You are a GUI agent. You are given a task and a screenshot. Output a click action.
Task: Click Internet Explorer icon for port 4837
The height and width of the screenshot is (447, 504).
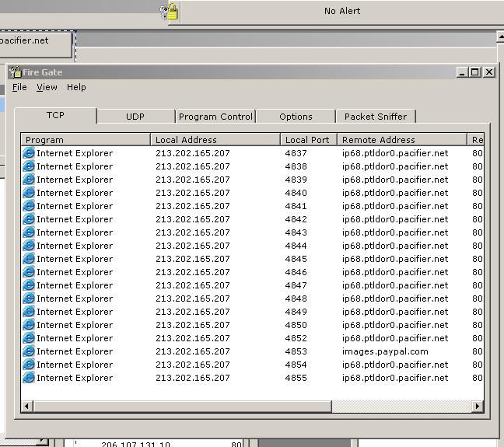tap(29, 153)
